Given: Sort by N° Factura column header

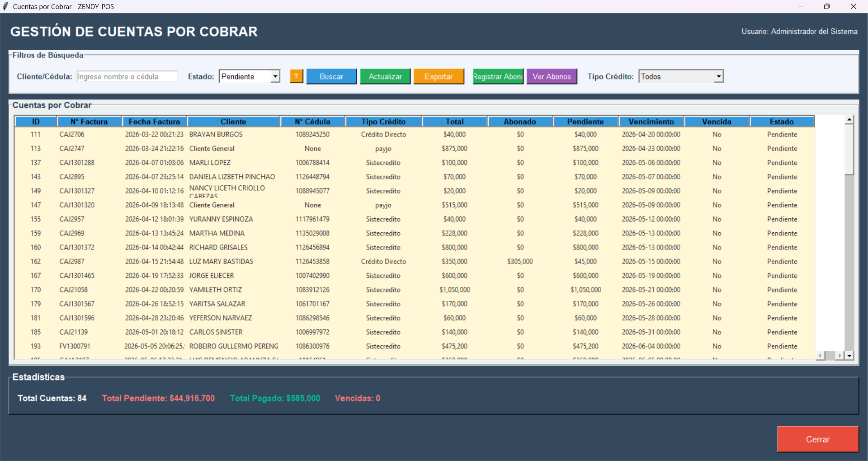Looking at the screenshot, I should [x=89, y=122].
